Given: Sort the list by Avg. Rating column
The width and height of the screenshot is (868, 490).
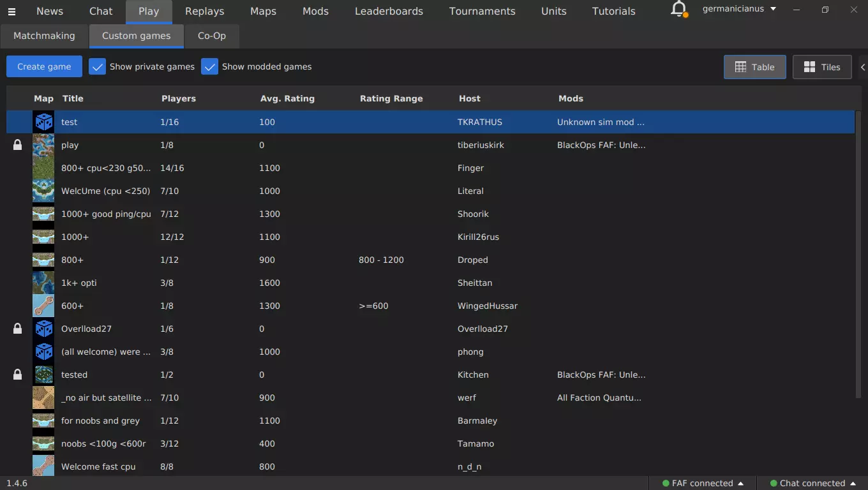Looking at the screenshot, I should pos(287,98).
